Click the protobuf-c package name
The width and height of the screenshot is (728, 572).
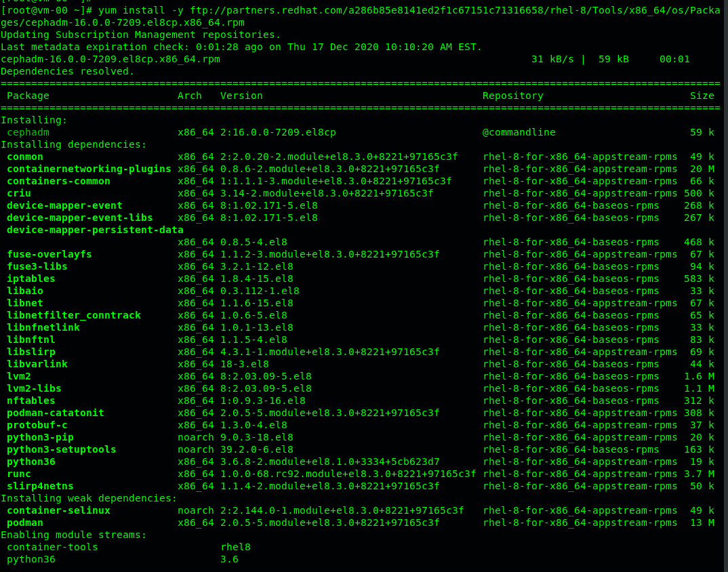(x=37, y=426)
